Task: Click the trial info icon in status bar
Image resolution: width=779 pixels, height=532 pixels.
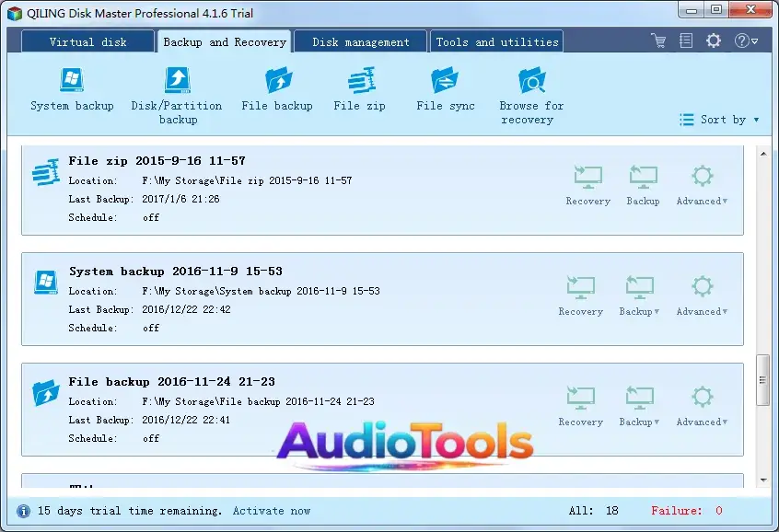Action: point(23,511)
